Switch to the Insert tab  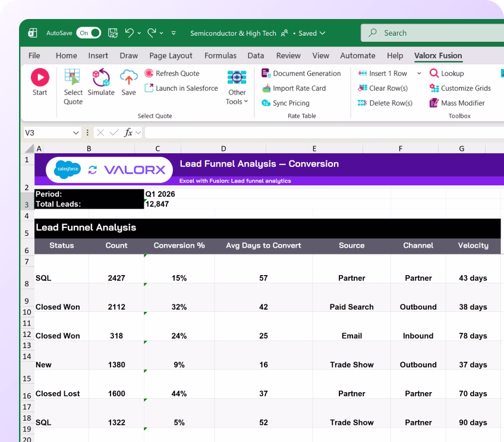coord(98,56)
